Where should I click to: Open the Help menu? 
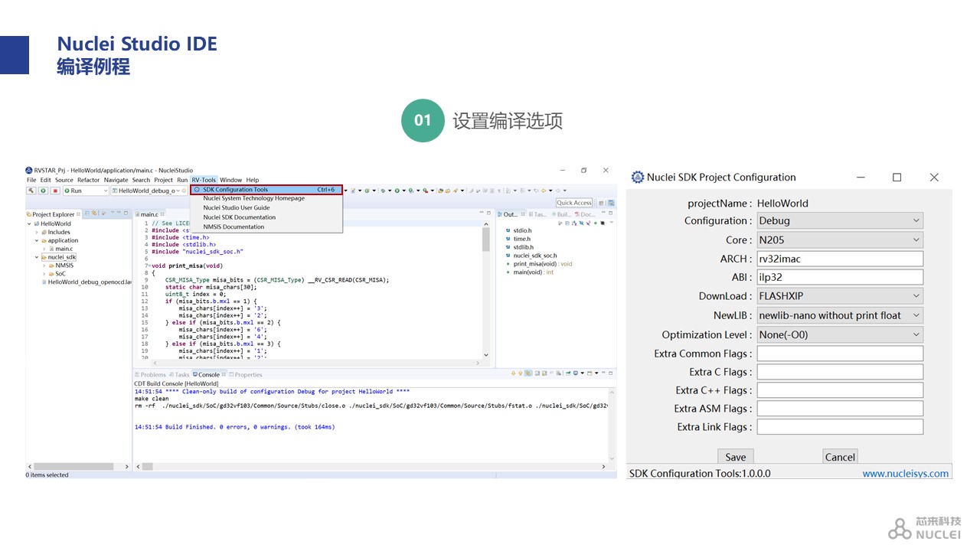253,180
